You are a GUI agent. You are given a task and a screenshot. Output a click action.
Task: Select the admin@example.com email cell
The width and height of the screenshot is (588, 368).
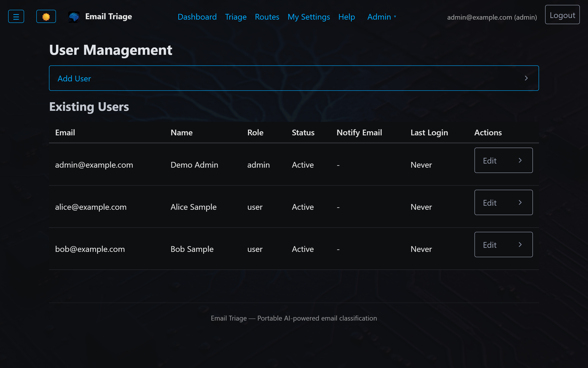coord(94,165)
